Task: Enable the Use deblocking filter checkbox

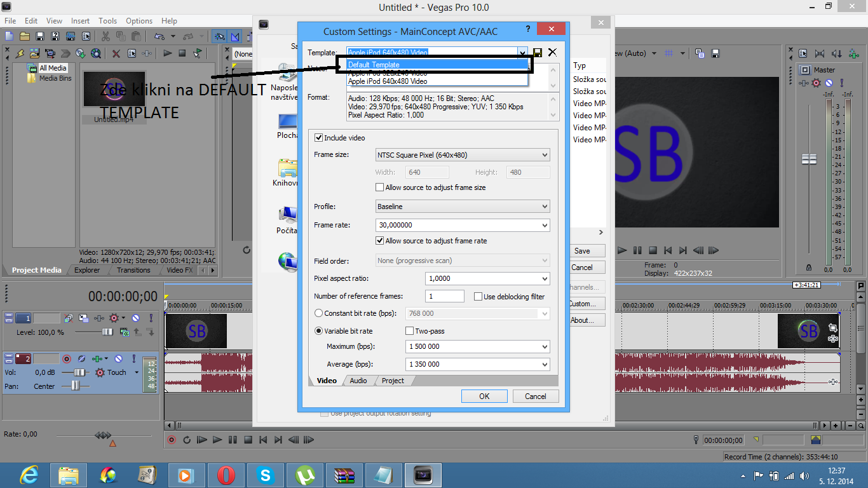Action: pos(478,297)
